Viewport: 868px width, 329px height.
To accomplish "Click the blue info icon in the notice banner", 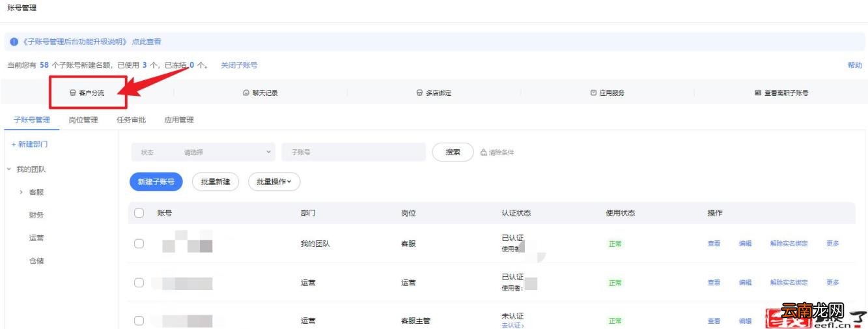I will [x=14, y=42].
